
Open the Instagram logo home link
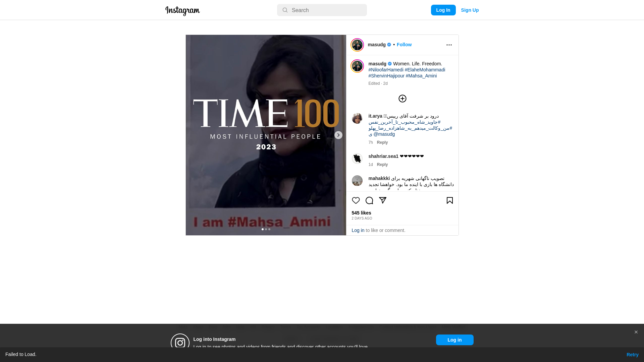click(x=182, y=11)
